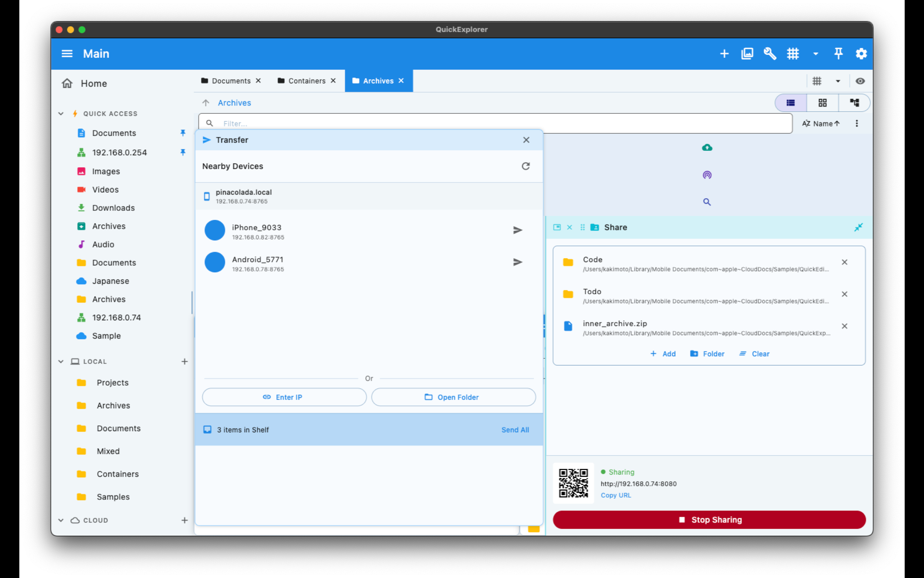Close the Containers tab
924x578 pixels.
(334, 81)
